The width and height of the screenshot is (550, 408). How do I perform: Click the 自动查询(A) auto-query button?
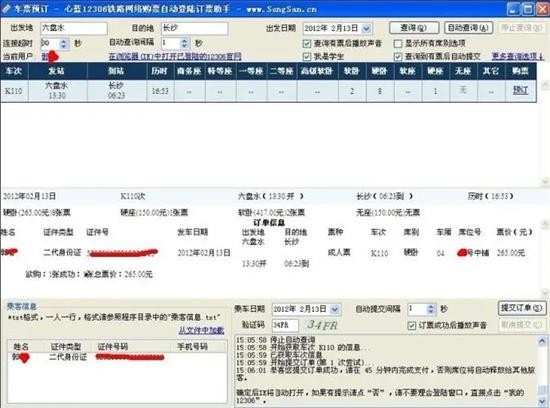(468, 28)
